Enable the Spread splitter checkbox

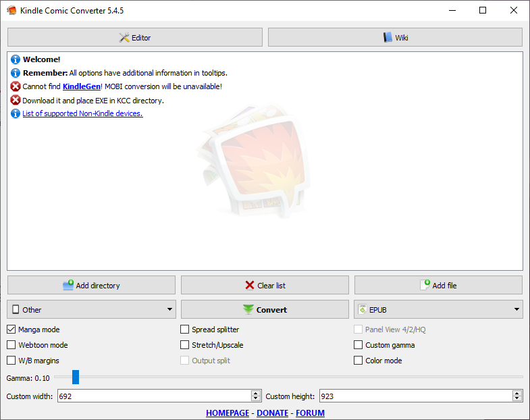point(184,330)
